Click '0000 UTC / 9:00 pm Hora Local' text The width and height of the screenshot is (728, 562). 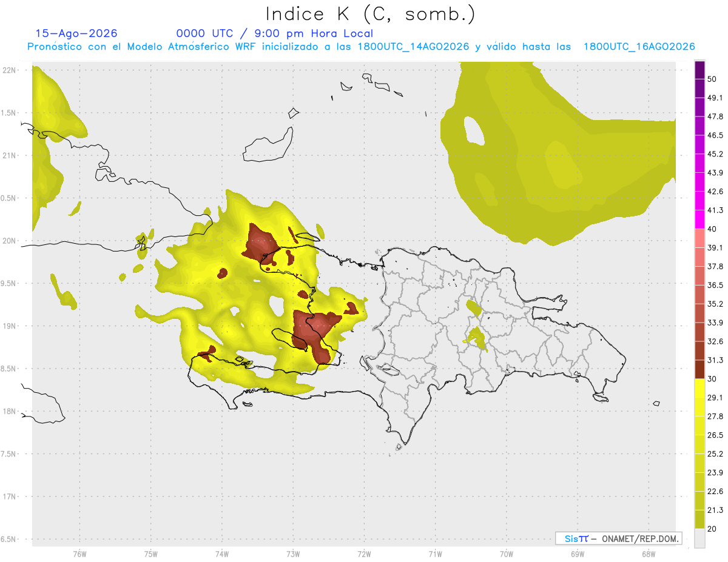pyautogui.click(x=275, y=33)
